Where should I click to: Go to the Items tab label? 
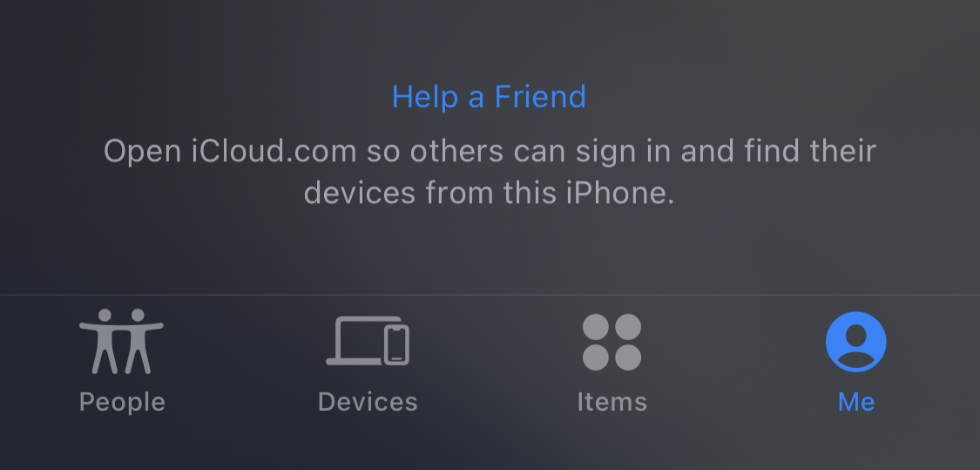(612, 402)
